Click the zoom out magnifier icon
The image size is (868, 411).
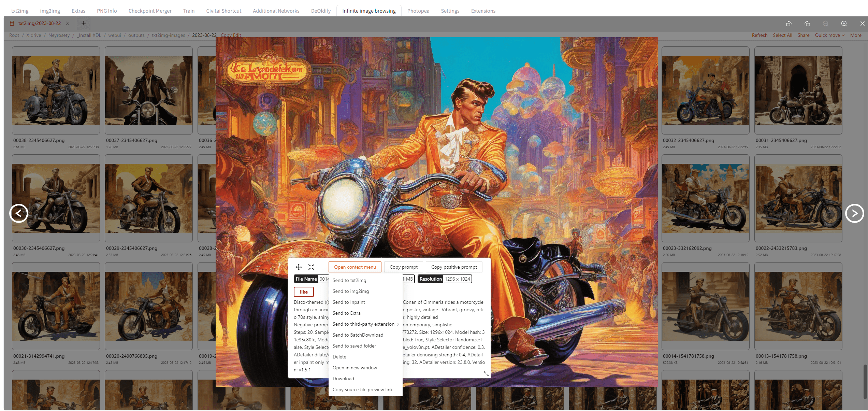pos(825,24)
